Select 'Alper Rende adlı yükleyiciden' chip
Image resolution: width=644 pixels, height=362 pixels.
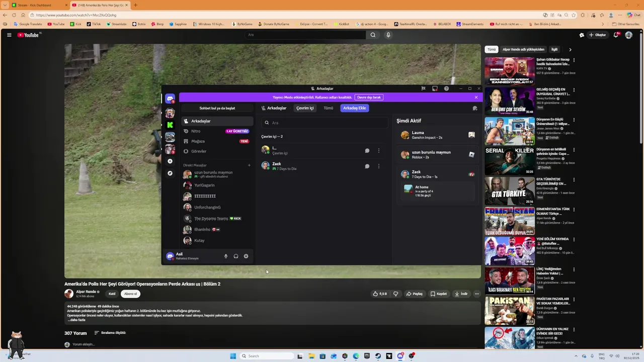tap(523, 50)
